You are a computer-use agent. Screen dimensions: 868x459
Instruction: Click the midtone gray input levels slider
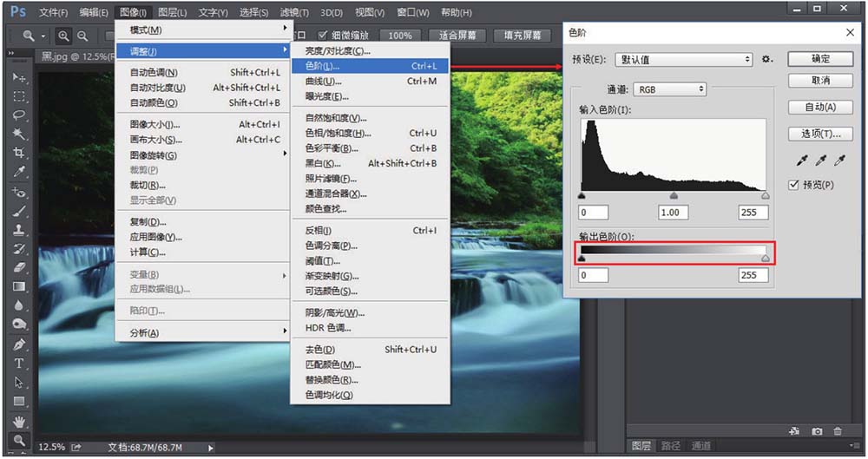(x=674, y=196)
